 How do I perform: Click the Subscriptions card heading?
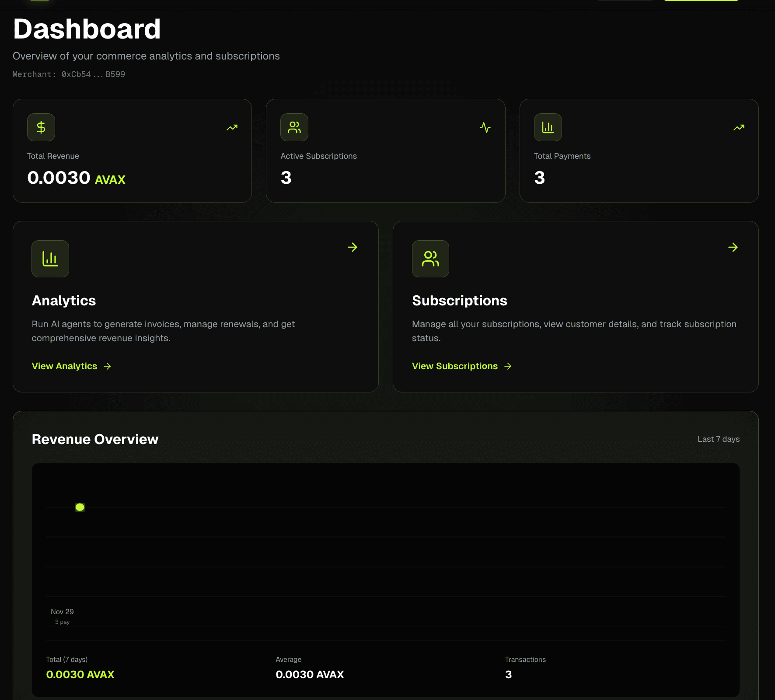point(460,301)
